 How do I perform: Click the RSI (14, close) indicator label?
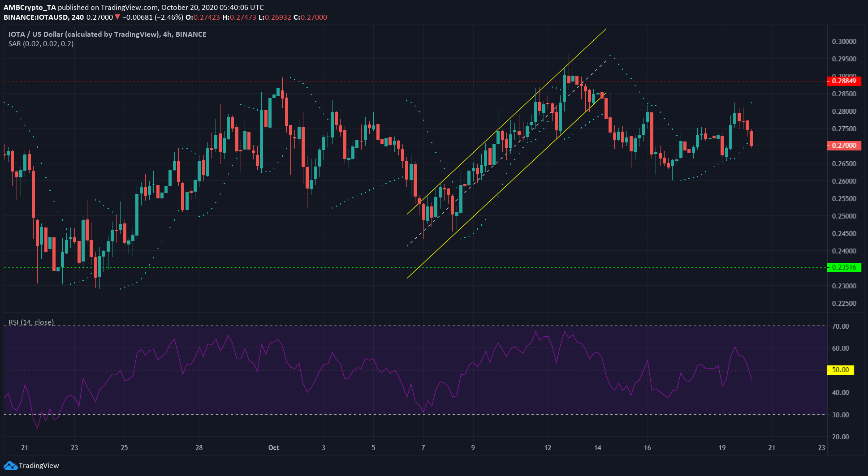tap(31, 322)
